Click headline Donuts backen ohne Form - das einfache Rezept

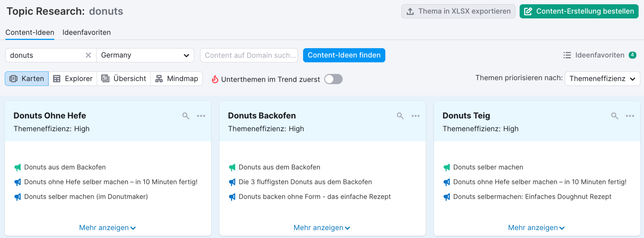tap(315, 197)
